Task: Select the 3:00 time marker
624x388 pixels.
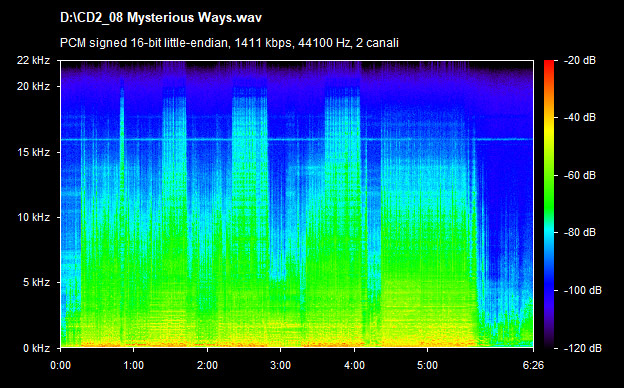Action: tap(281, 365)
